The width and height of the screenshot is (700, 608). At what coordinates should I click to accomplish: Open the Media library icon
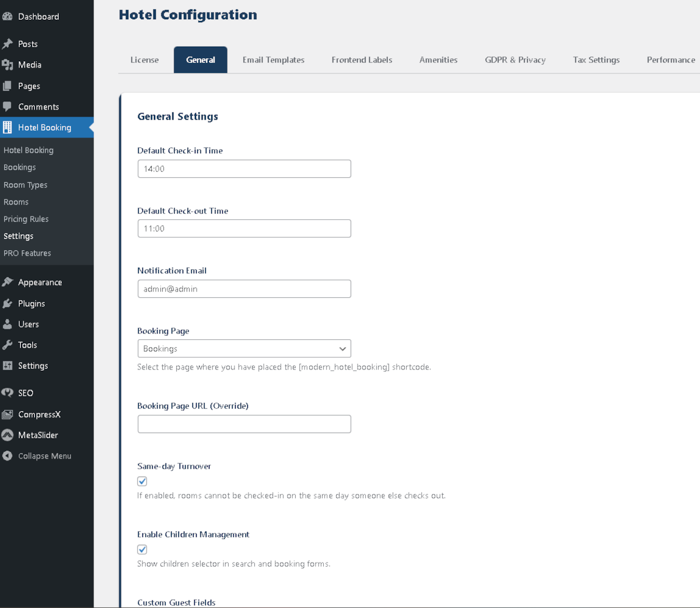click(8, 64)
